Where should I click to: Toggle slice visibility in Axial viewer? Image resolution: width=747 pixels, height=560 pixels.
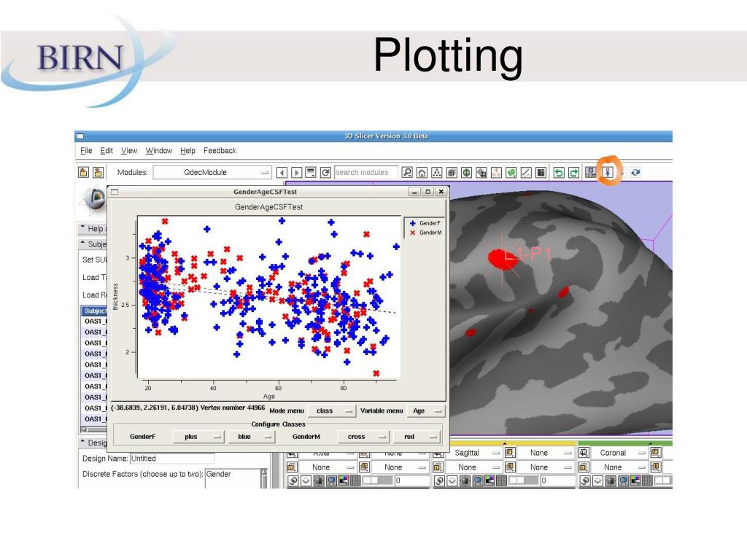click(306, 481)
